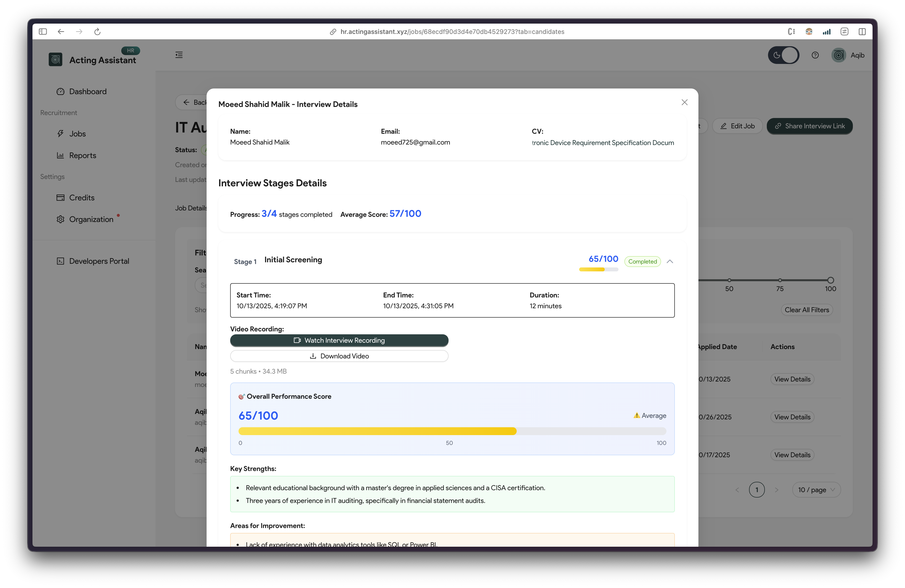This screenshot has width=905, height=588.
Task: Click the Share Interview Link button
Action: 810,126
